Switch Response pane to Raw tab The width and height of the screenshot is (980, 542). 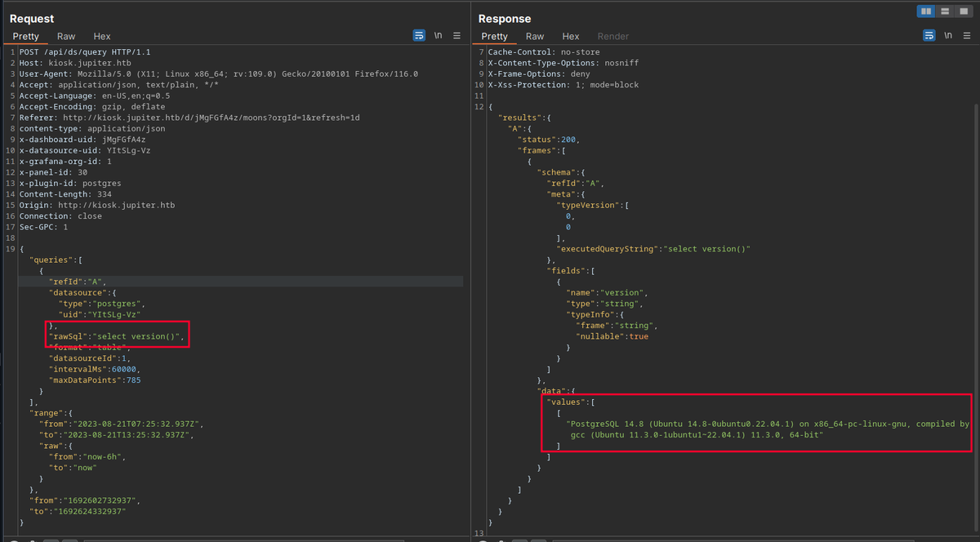click(x=535, y=36)
